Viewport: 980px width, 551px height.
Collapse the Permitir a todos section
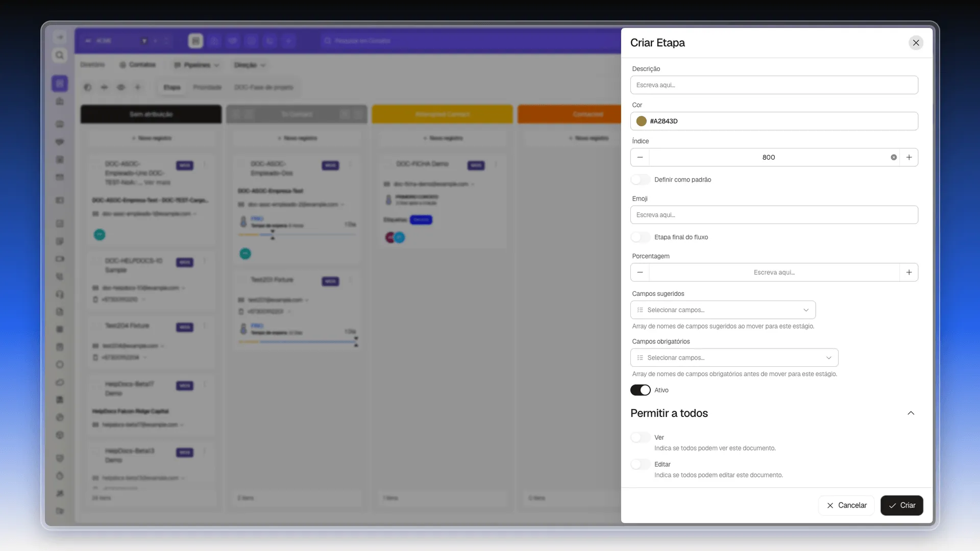[911, 413]
